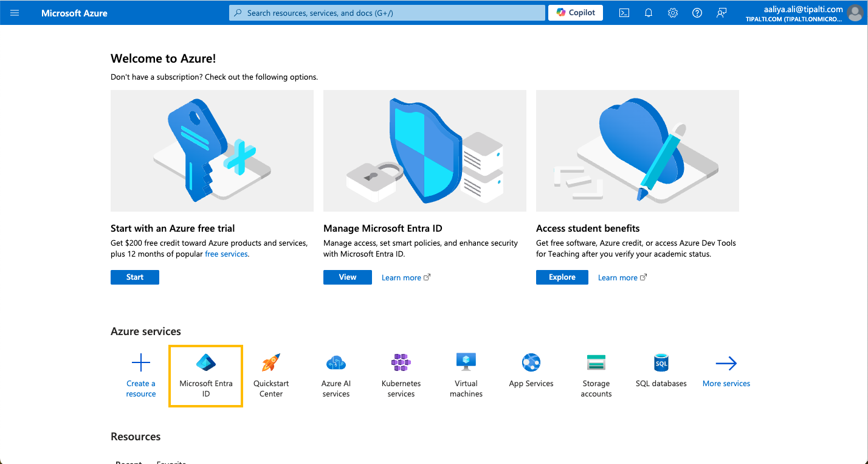Switch to the Favorite tab under Resources
Image resolution: width=868 pixels, height=464 pixels.
[x=171, y=462]
